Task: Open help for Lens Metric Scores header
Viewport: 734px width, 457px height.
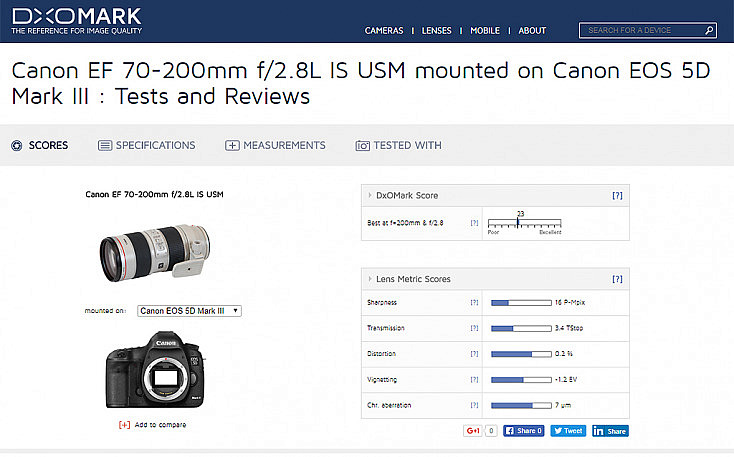Action: coord(617,279)
